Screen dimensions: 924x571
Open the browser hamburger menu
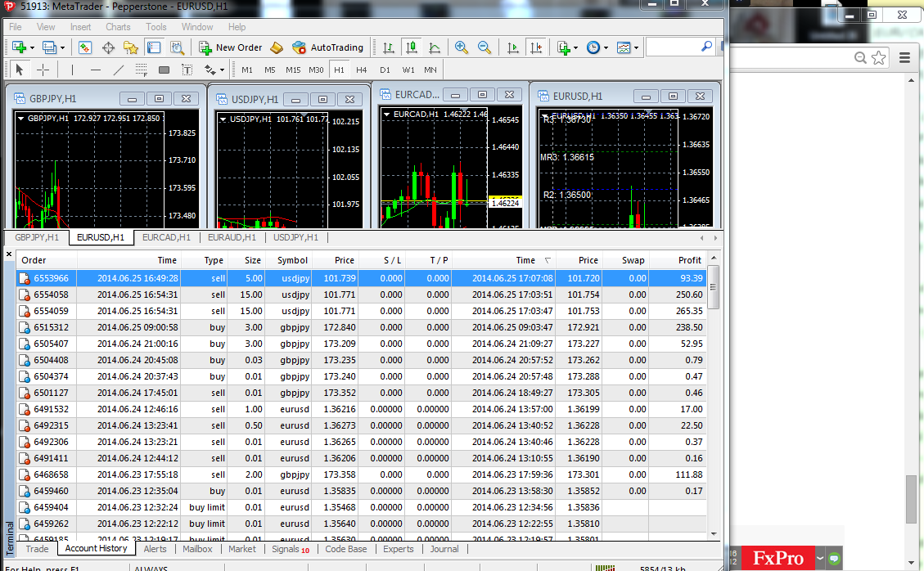[905, 58]
